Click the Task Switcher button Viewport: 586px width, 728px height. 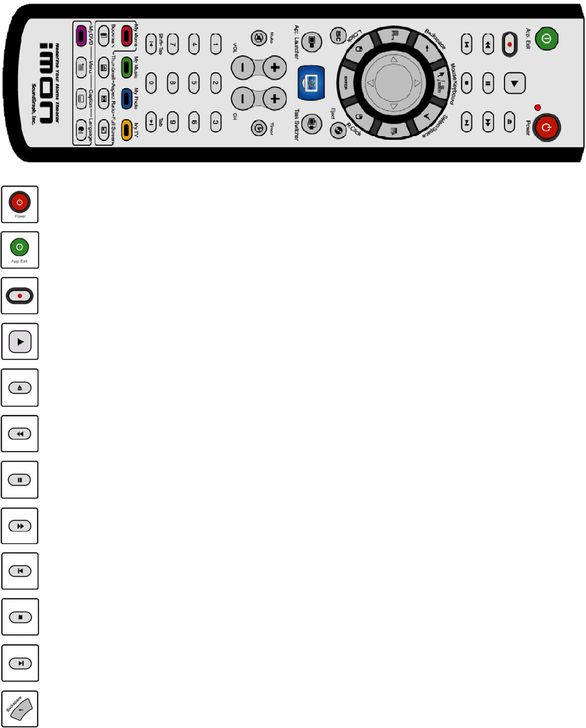pyautogui.click(x=312, y=124)
